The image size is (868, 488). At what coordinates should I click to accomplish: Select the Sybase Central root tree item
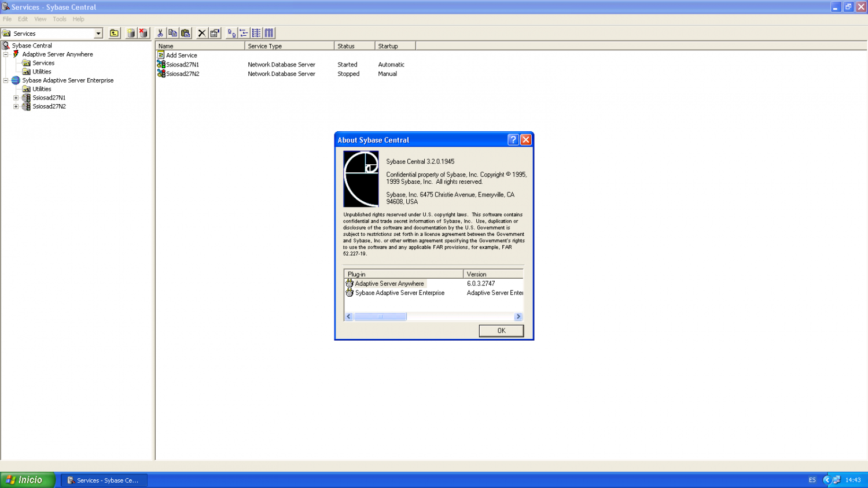pos(32,45)
